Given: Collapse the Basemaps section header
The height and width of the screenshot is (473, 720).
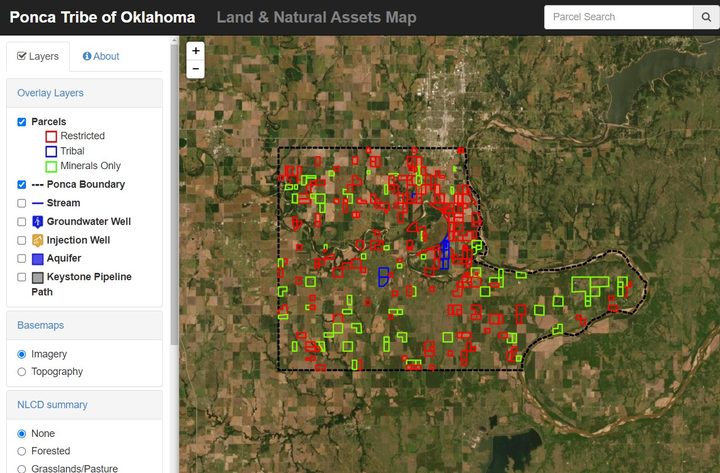Looking at the screenshot, I should (84, 325).
